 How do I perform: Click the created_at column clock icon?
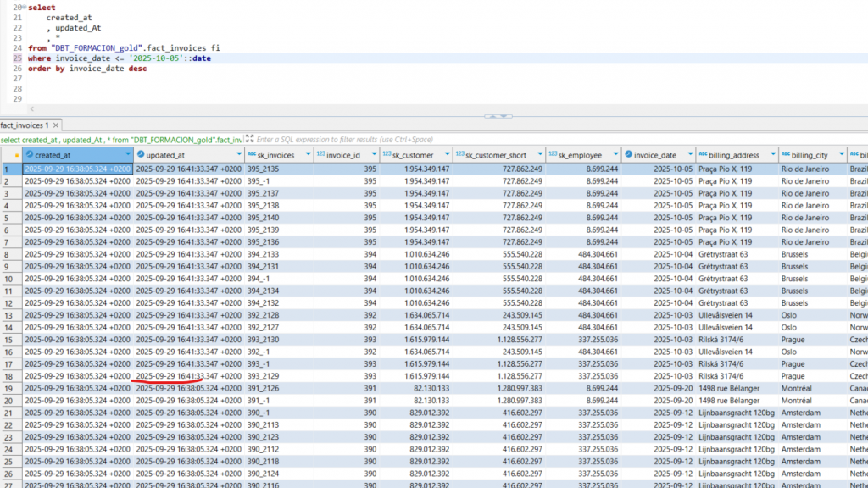(x=29, y=155)
